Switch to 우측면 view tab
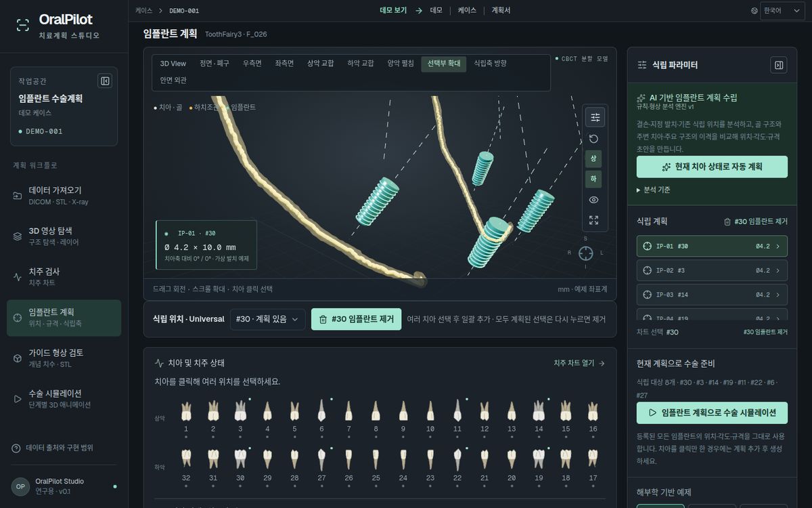This screenshot has width=812, height=508. click(x=252, y=64)
